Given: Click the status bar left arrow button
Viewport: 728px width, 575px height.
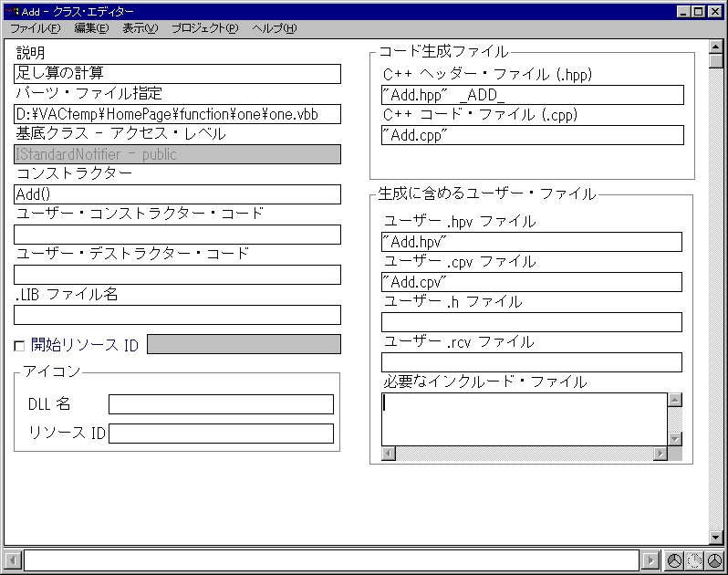Looking at the screenshot, I should (13, 560).
